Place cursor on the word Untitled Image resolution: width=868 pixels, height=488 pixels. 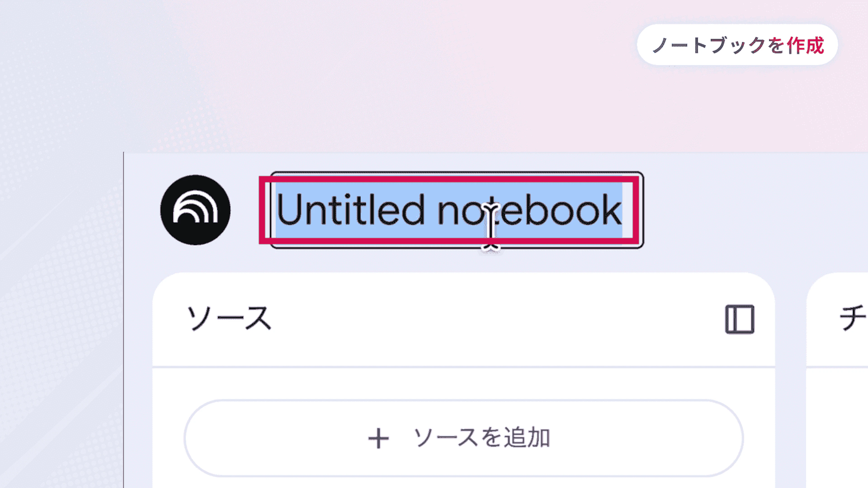point(350,210)
